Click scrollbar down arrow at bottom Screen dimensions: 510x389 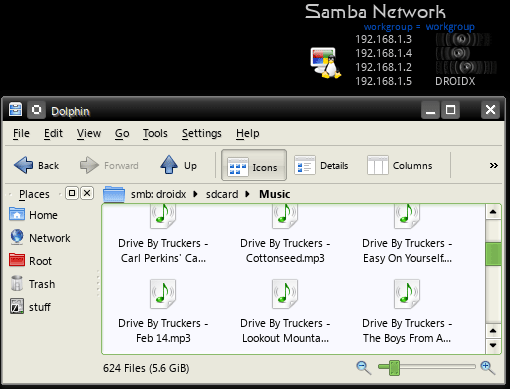point(493,345)
